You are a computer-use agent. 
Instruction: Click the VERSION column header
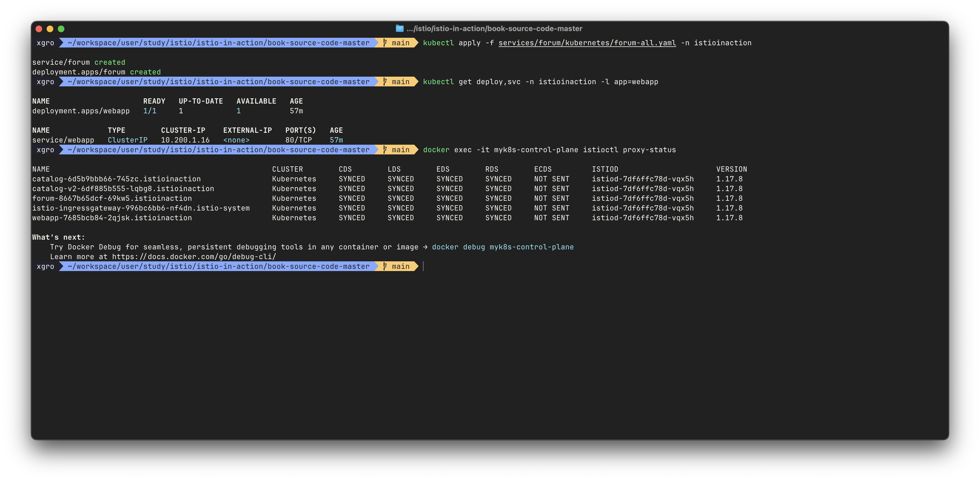(732, 169)
